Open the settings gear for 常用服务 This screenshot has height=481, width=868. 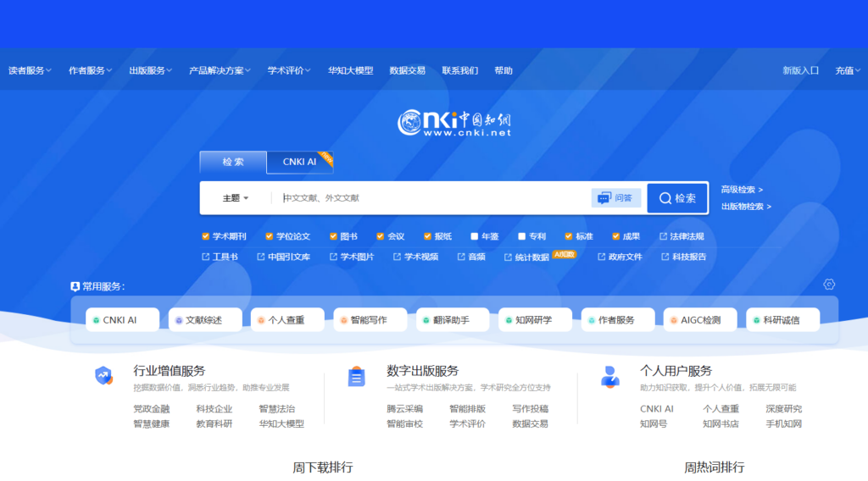[x=829, y=285]
